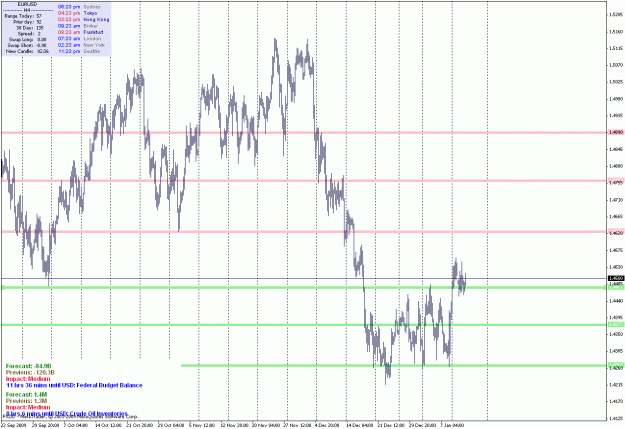Click the New York market clock entry

[81, 45]
